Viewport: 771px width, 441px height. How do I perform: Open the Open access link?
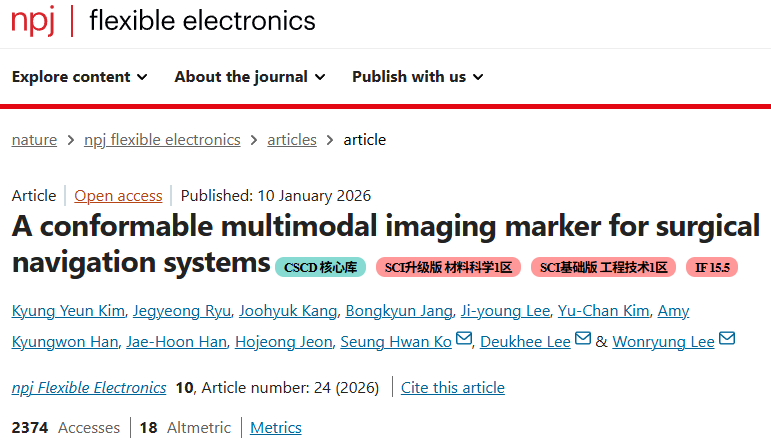click(x=118, y=196)
